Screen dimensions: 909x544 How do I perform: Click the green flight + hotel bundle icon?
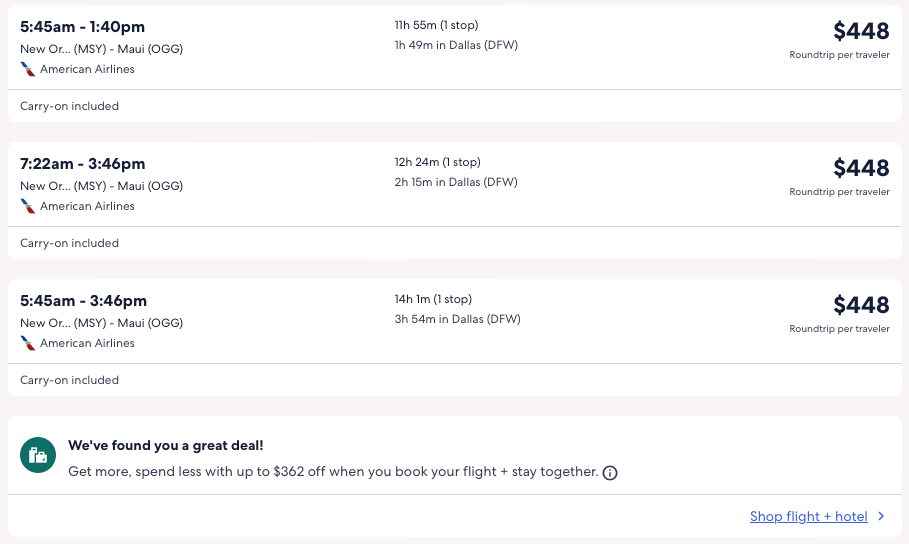tap(38, 455)
